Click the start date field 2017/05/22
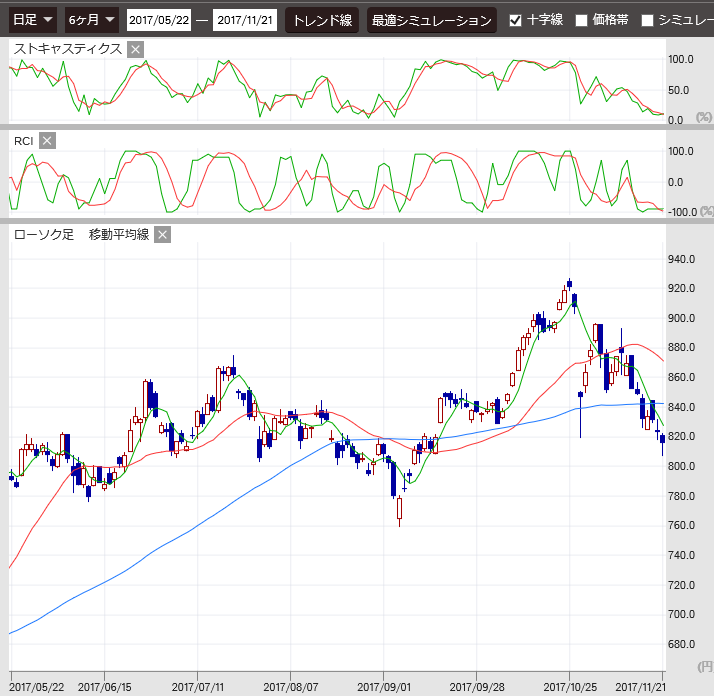This screenshot has width=714, height=696. point(159,20)
